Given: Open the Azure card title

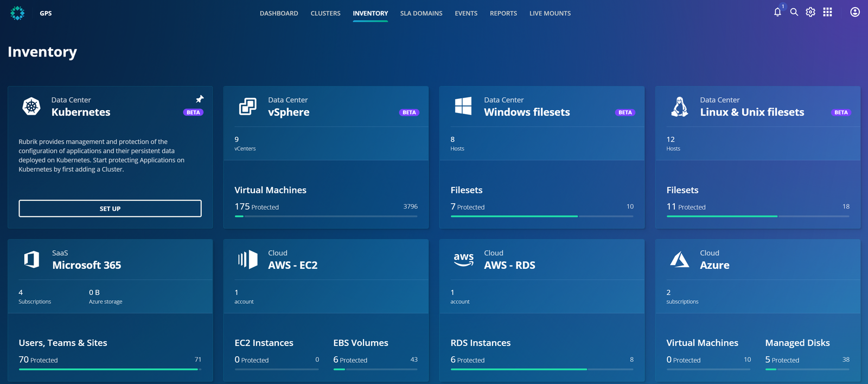Looking at the screenshot, I should click(x=714, y=266).
